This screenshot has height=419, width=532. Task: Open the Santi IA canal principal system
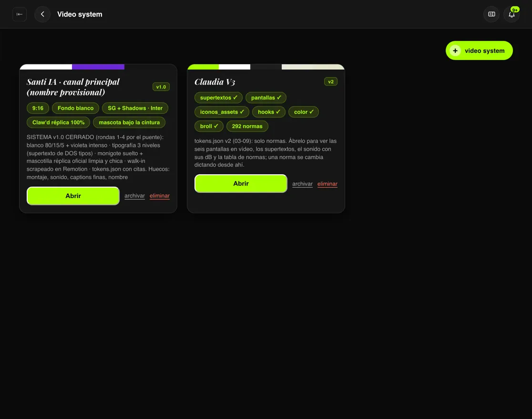click(x=73, y=196)
